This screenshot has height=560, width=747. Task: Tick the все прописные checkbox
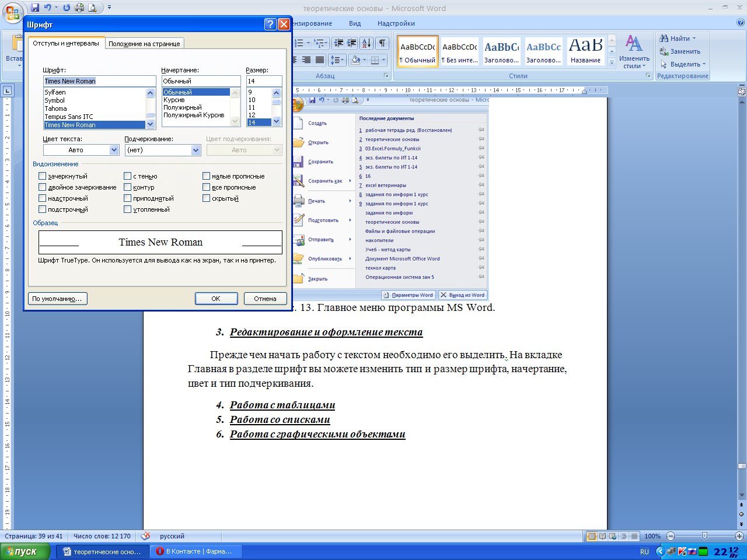pyautogui.click(x=207, y=187)
